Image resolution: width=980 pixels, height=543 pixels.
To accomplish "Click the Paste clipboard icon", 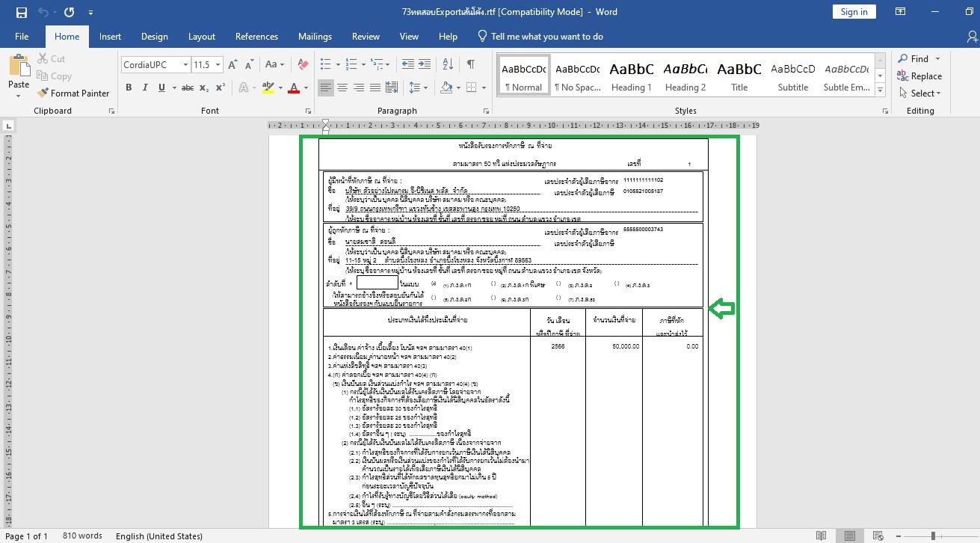I will click(x=19, y=66).
